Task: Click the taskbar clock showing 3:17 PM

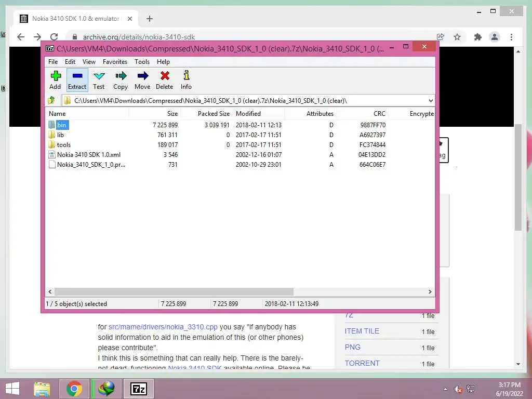Action: coord(509,389)
